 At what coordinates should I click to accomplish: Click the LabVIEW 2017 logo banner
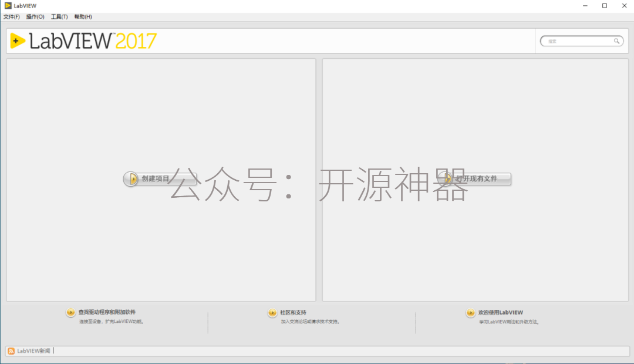point(83,41)
